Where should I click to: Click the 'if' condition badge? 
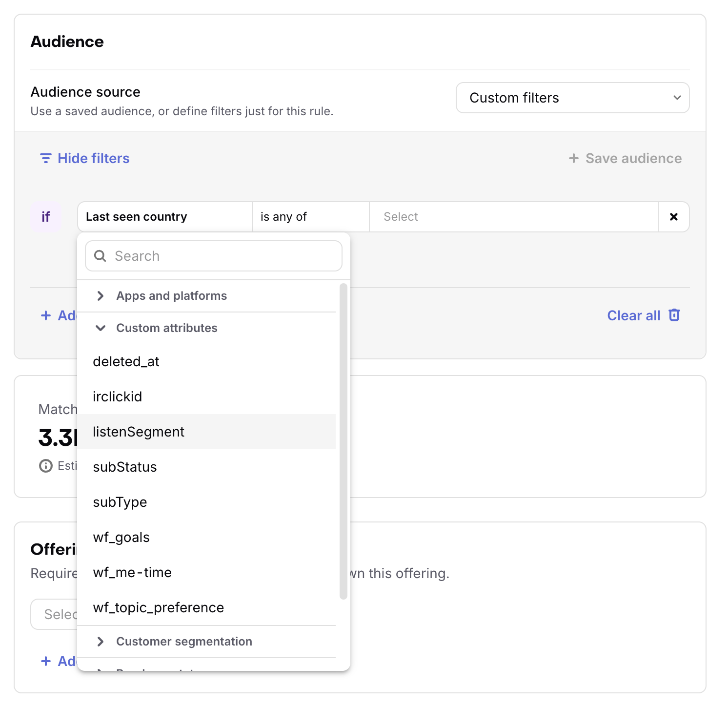pos(46,217)
